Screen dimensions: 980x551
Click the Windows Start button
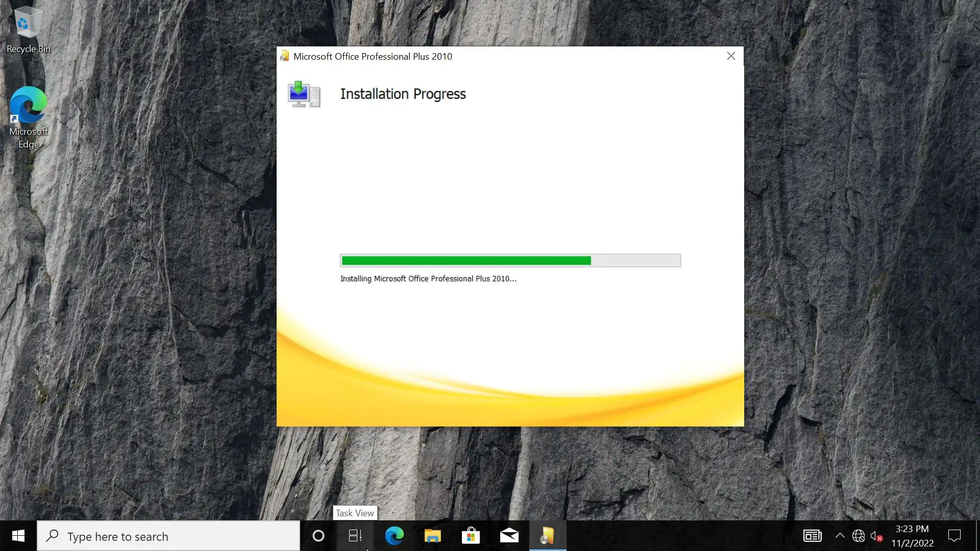pos(18,536)
